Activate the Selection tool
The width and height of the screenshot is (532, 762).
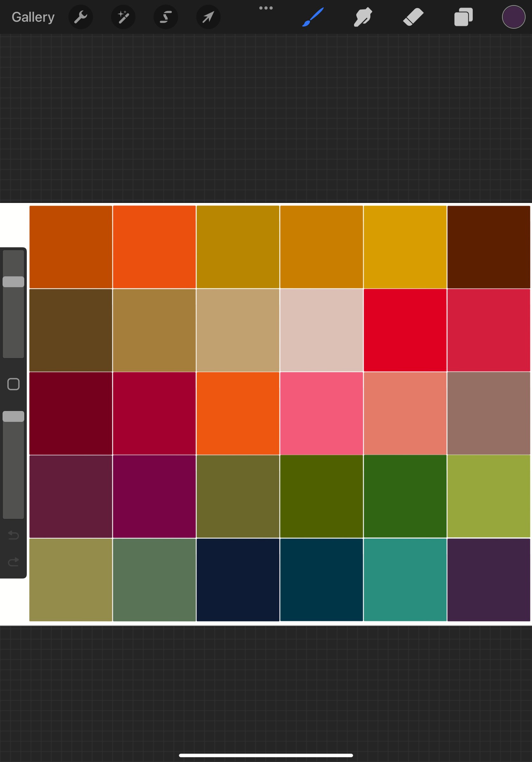tap(166, 17)
